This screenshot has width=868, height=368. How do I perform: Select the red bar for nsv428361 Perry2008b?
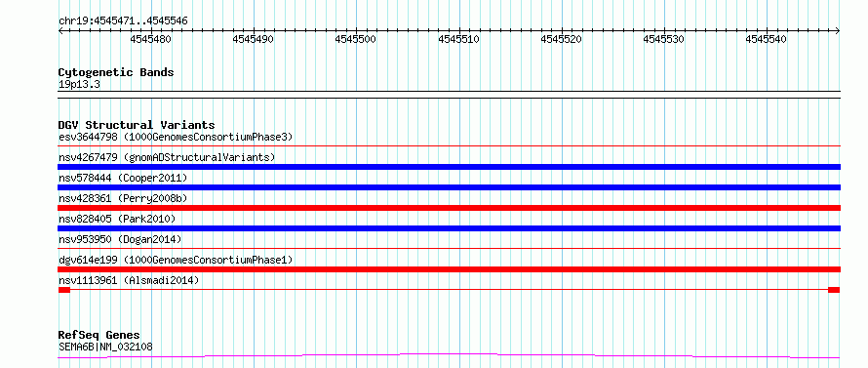pyautogui.click(x=450, y=208)
